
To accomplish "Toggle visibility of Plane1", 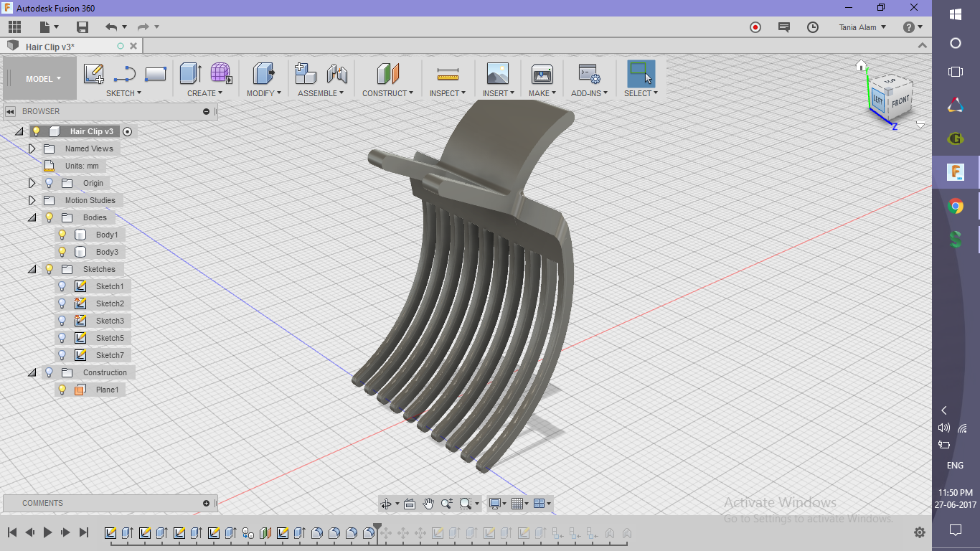I will pos(62,390).
